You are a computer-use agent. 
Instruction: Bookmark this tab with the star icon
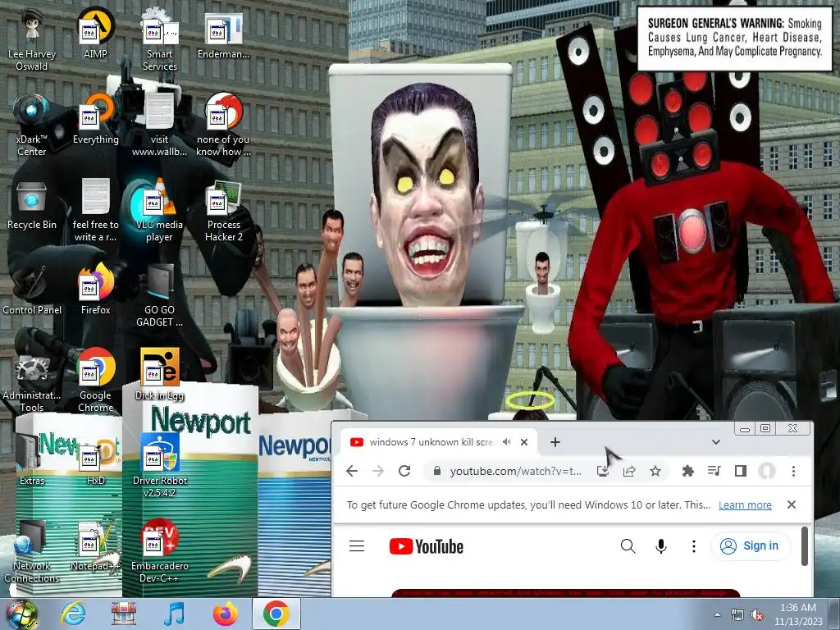tap(655, 471)
